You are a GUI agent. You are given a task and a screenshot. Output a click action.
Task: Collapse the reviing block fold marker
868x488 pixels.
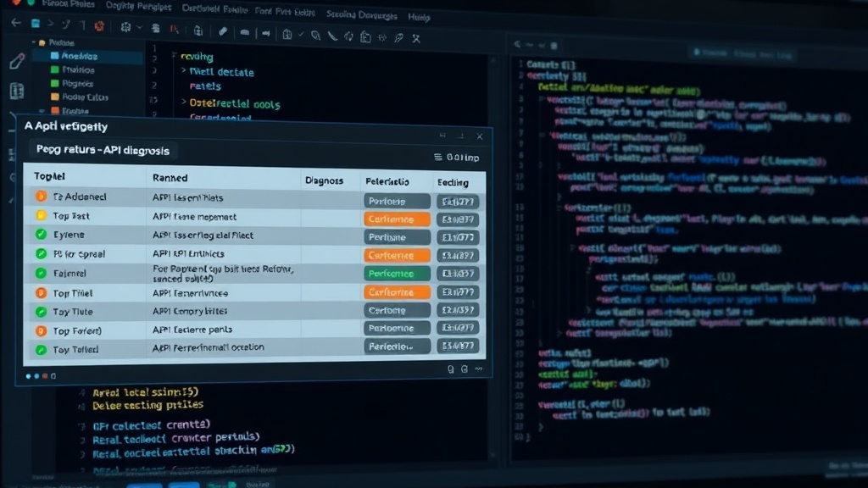[174, 55]
